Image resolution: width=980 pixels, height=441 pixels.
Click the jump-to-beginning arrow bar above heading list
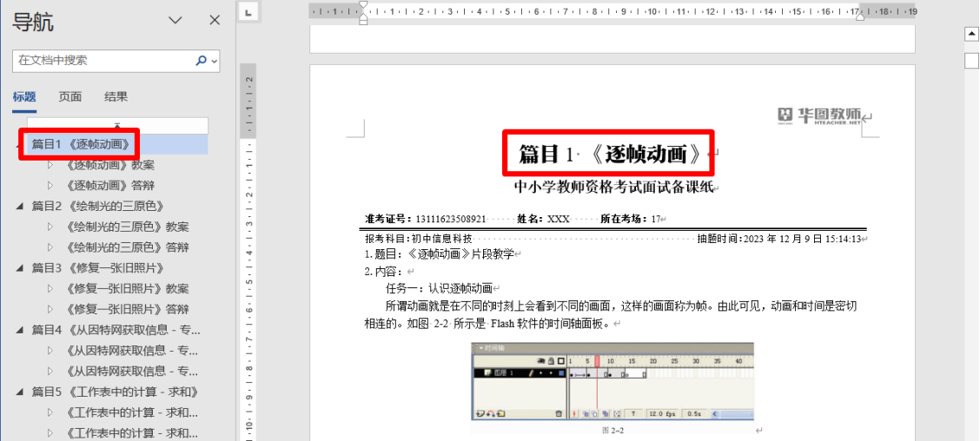click(x=118, y=125)
